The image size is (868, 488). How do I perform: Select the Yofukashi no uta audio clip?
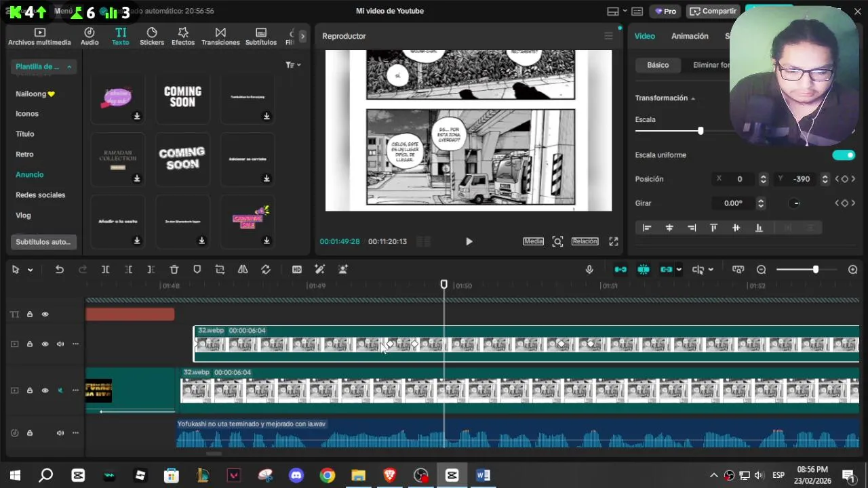[517, 434]
